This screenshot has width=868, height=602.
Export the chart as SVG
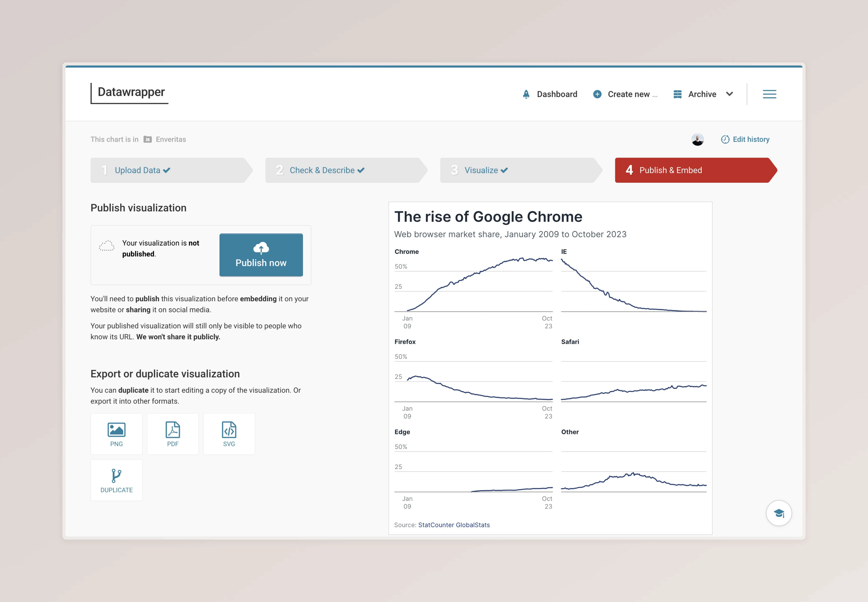(229, 434)
